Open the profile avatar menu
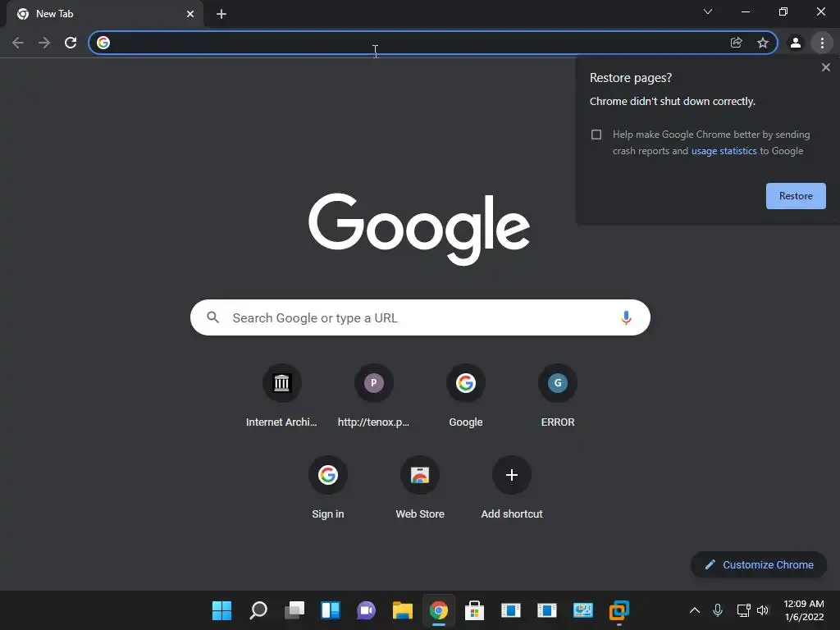Viewport: 840px width, 630px height. [x=796, y=43]
